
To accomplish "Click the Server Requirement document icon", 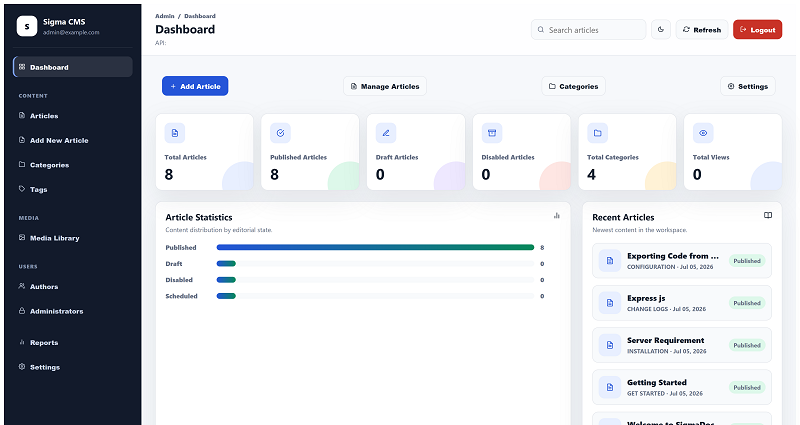I will coord(610,345).
